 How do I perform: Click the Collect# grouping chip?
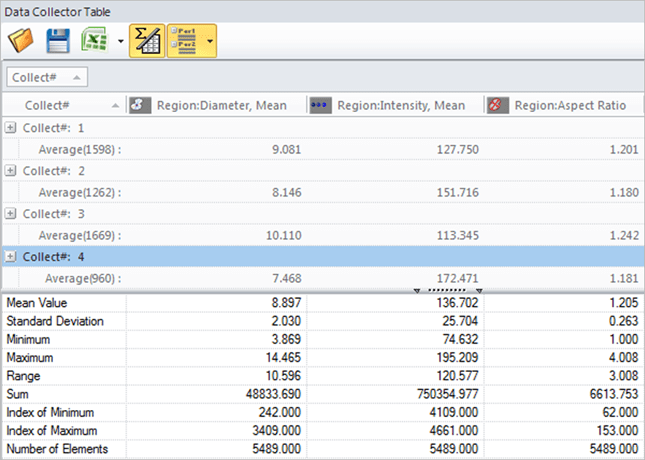[x=47, y=77]
